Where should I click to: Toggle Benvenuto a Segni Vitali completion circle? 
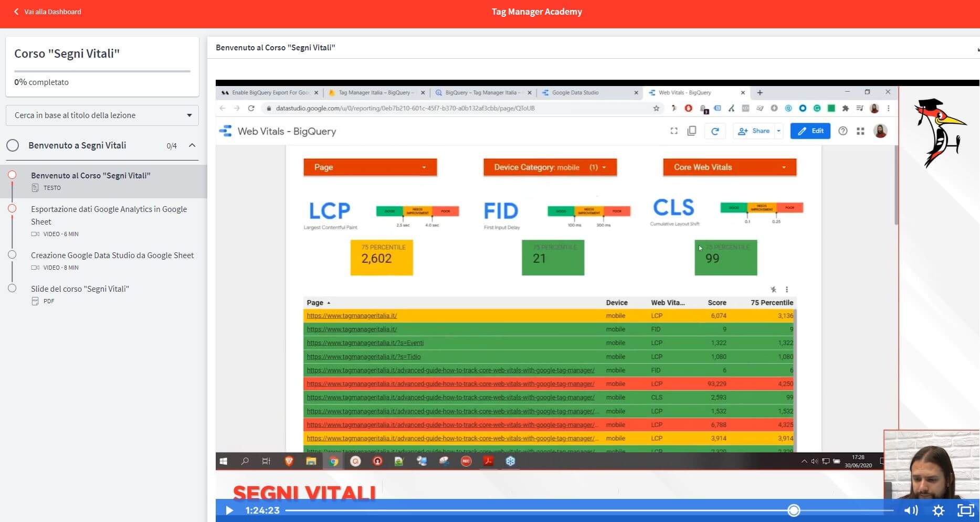tap(13, 145)
